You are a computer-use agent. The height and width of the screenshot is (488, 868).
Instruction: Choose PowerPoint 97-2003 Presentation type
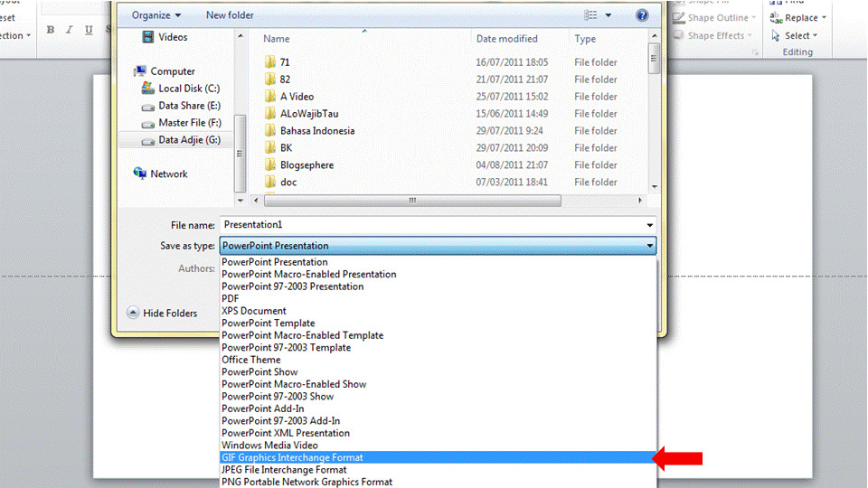(x=438, y=286)
